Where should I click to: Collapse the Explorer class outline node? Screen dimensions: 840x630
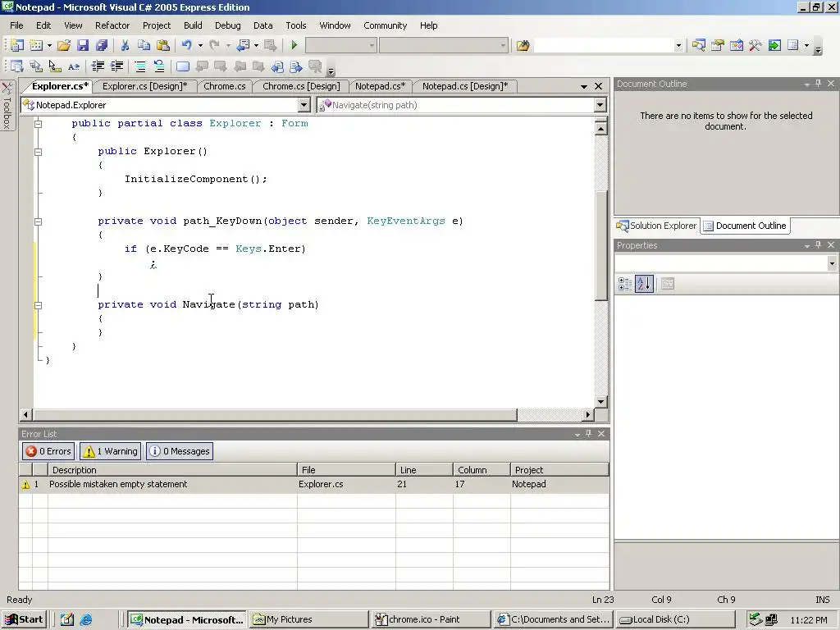coord(38,124)
